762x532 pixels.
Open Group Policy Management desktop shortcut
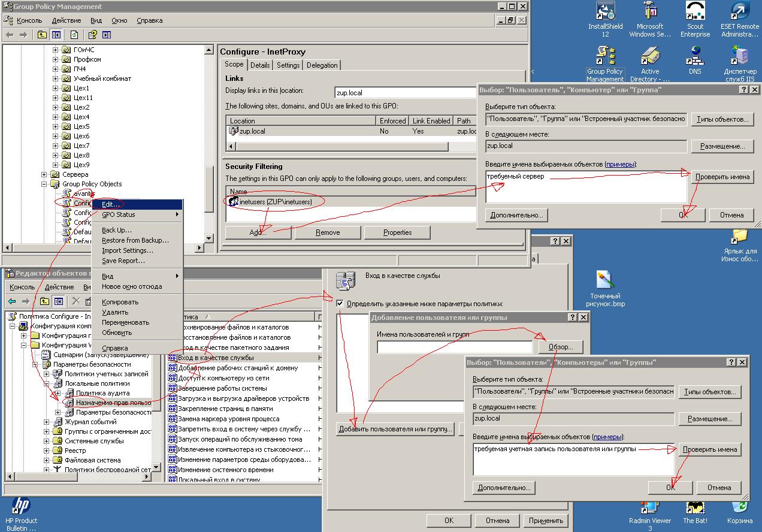(605, 64)
